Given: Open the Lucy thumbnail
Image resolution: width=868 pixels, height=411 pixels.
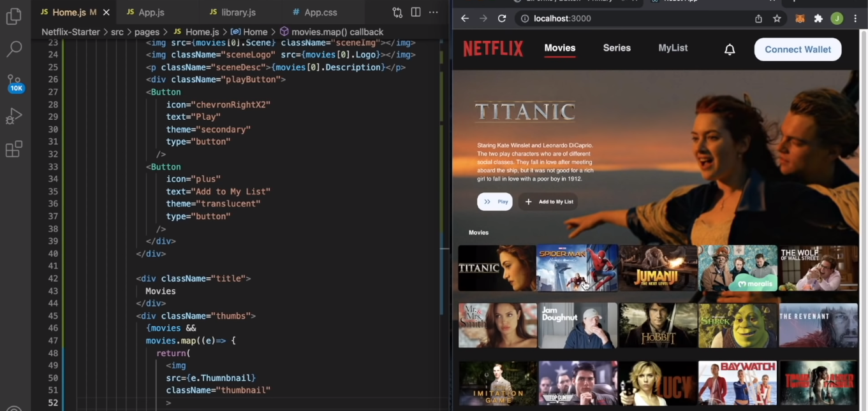Looking at the screenshot, I should (658, 383).
